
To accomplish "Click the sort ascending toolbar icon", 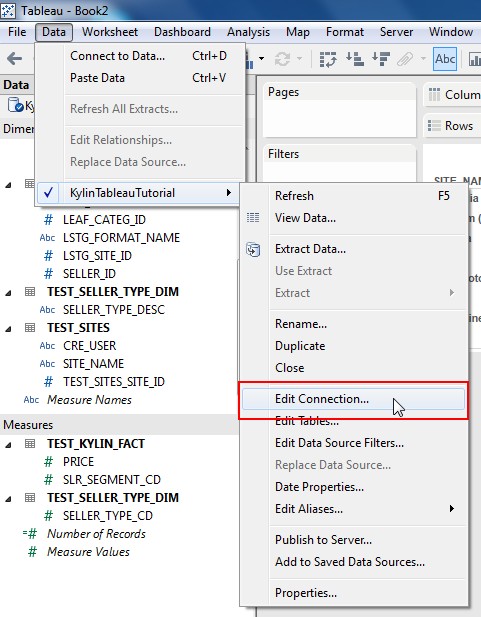I will 355,59.
